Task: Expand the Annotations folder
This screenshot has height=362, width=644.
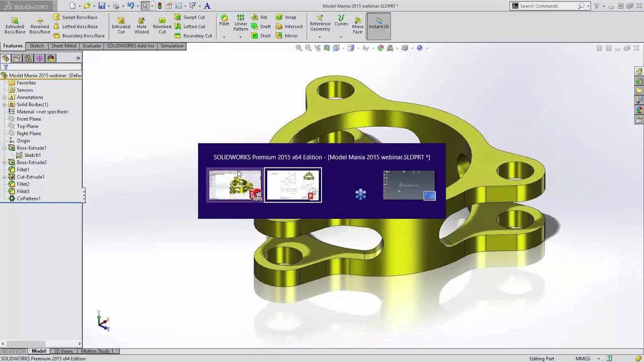Action: point(5,98)
